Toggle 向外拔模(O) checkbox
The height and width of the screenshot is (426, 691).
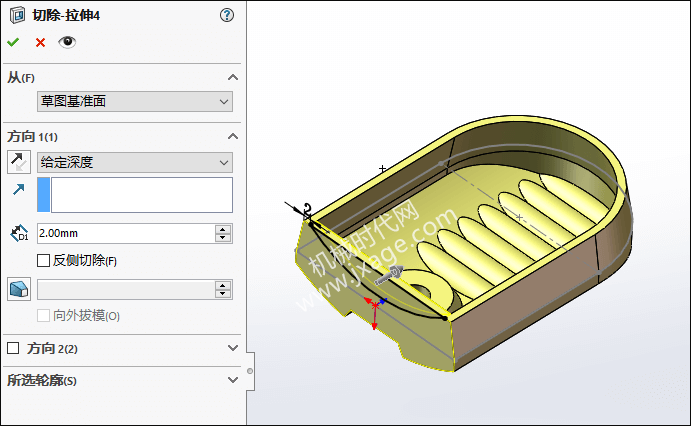click(43, 315)
